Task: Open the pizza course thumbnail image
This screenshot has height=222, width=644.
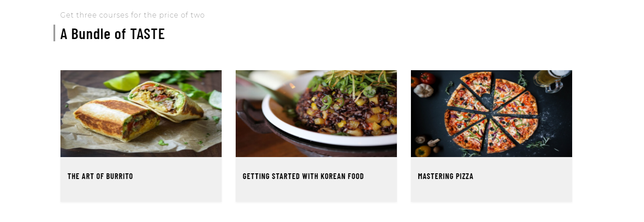Action: click(x=492, y=114)
